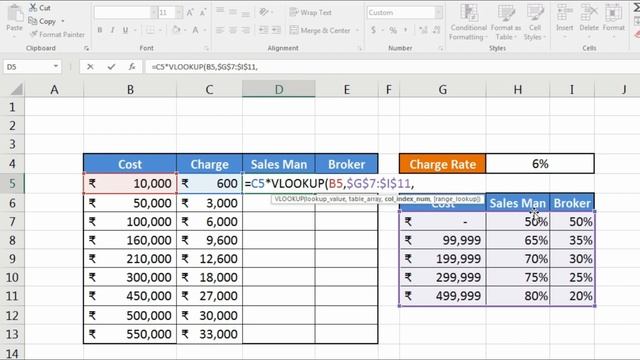The height and width of the screenshot is (360, 640).
Task: Apply Comma Style format
Action: 405,29
